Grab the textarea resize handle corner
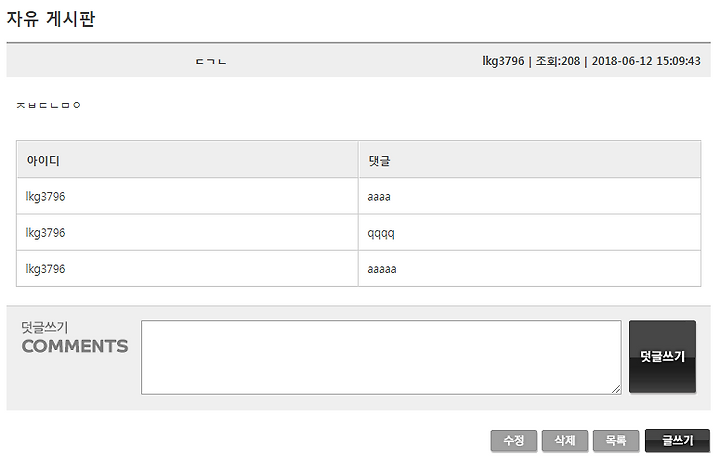 pos(616,389)
